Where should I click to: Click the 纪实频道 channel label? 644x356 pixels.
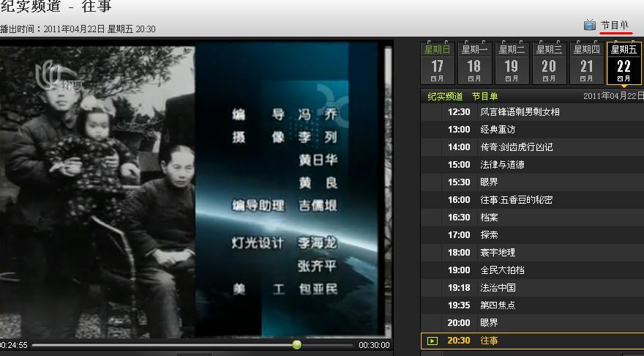(x=445, y=96)
